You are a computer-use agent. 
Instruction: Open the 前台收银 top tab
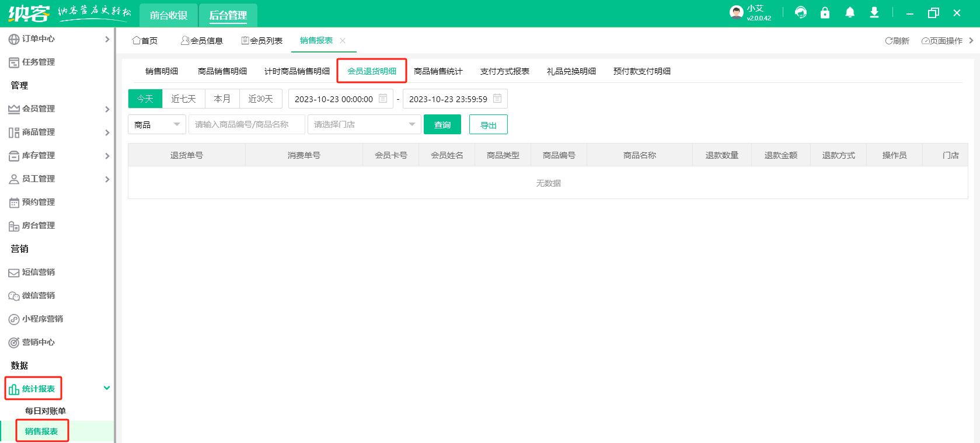click(x=169, y=15)
